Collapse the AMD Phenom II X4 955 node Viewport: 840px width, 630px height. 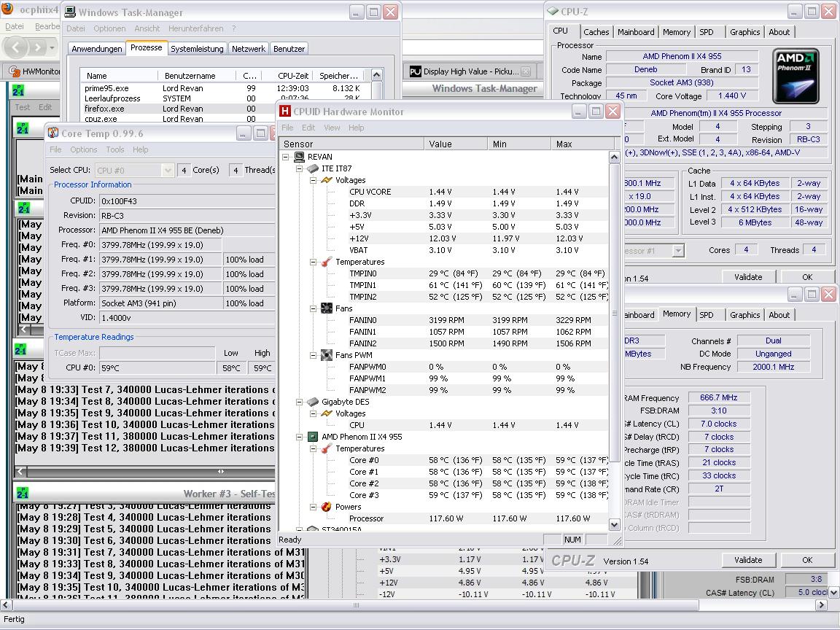(300, 437)
